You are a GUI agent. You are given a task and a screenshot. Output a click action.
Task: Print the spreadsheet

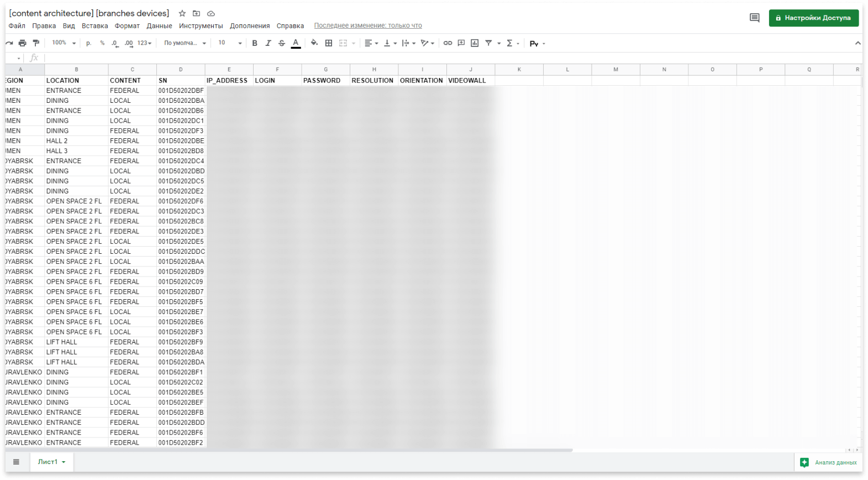22,43
